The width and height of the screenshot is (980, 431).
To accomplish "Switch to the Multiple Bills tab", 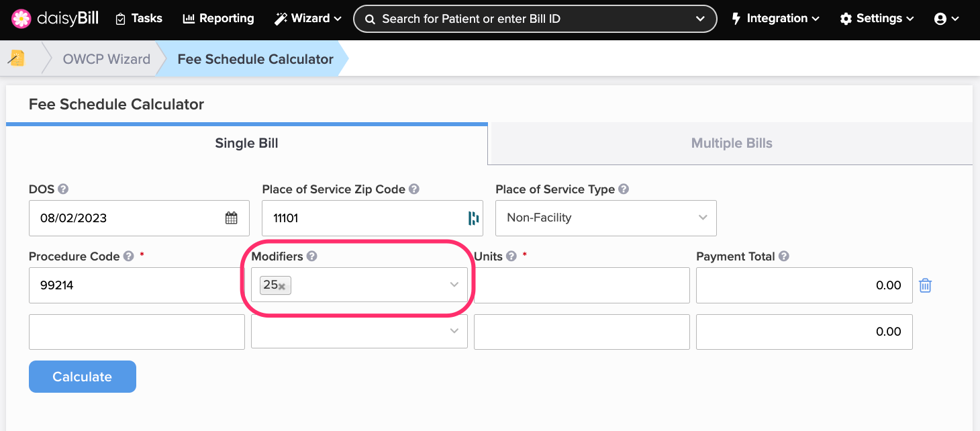I will (x=732, y=143).
